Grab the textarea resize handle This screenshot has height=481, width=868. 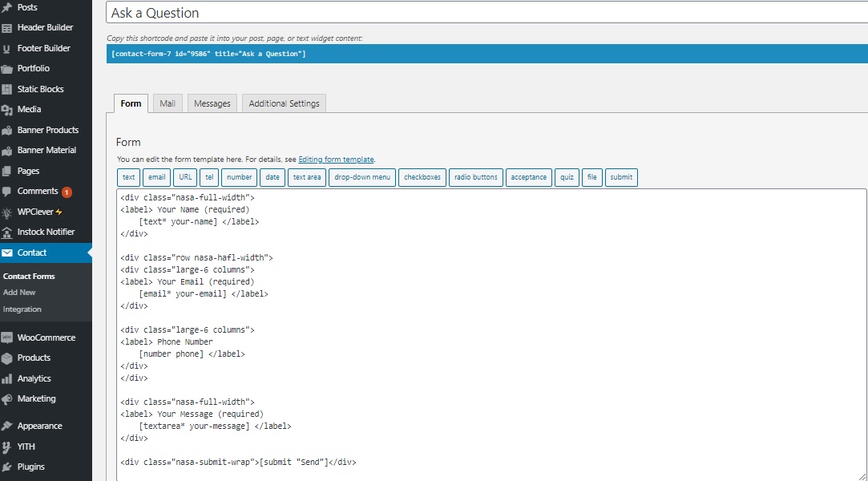[x=862, y=476]
